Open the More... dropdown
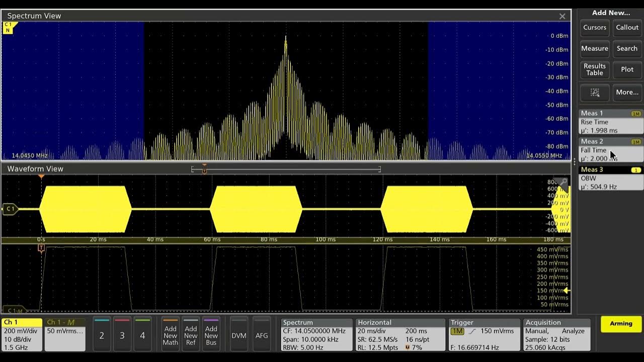Image resolution: width=644 pixels, height=362 pixels. 627,93
